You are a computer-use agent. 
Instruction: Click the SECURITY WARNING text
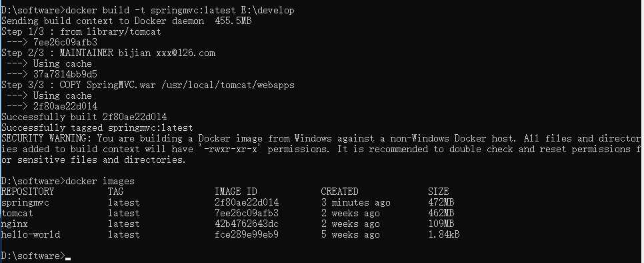47,138
